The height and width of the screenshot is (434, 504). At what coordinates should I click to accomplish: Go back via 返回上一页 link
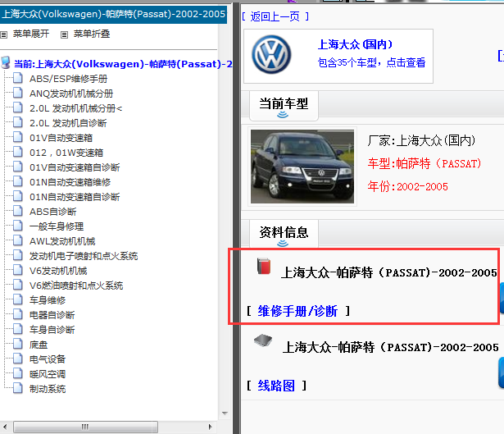[x=275, y=16]
